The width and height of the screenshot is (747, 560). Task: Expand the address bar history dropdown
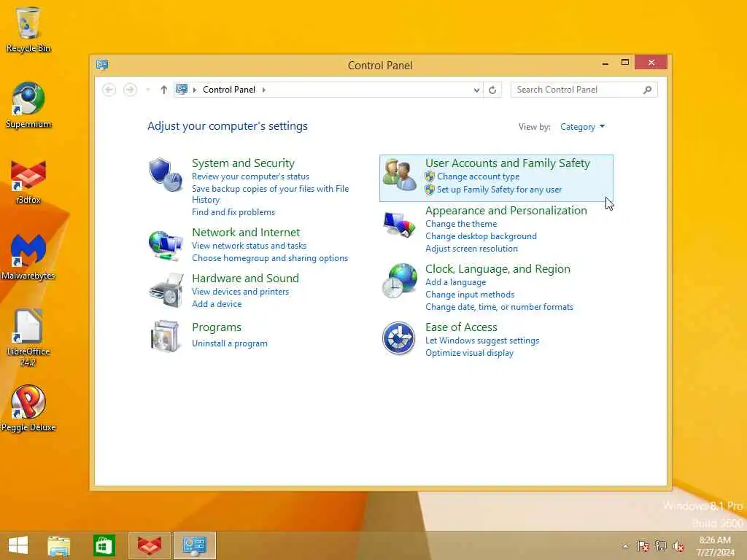coord(476,90)
